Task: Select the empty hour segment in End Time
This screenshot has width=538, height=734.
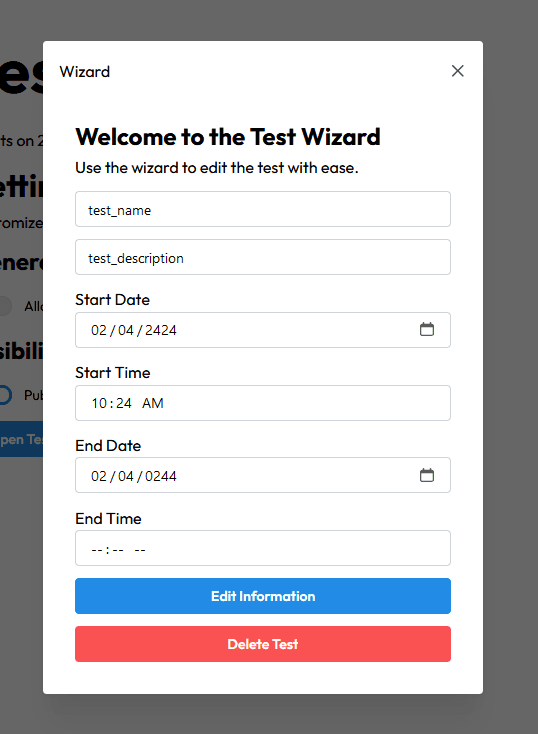Action: 97,550
